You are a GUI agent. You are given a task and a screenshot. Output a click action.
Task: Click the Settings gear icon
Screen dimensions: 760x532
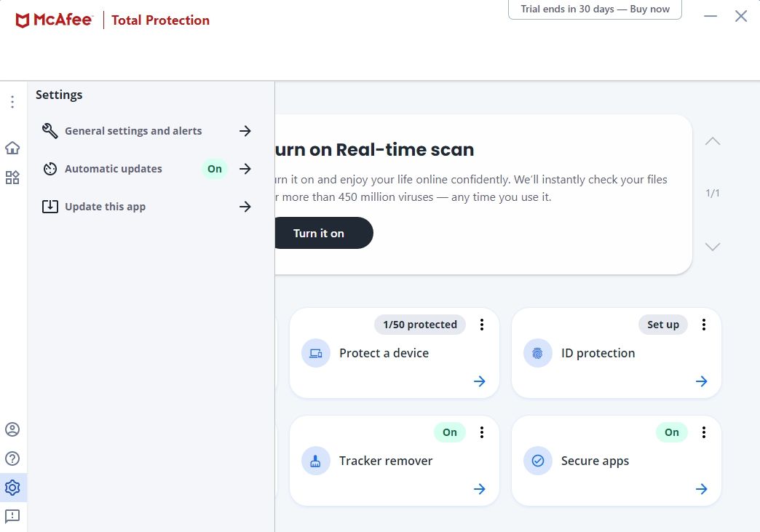tap(12, 488)
